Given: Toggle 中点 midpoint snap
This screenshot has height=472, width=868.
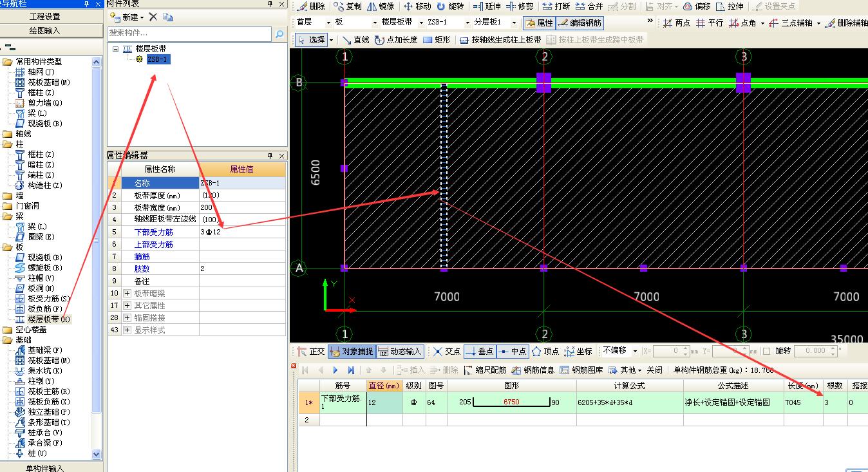Looking at the screenshot, I should click(513, 351).
